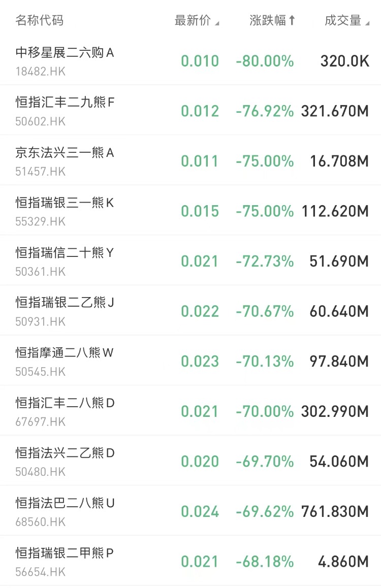The width and height of the screenshot is (381, 588).
Task: Click the -80.00% change value
Action: 265,61
